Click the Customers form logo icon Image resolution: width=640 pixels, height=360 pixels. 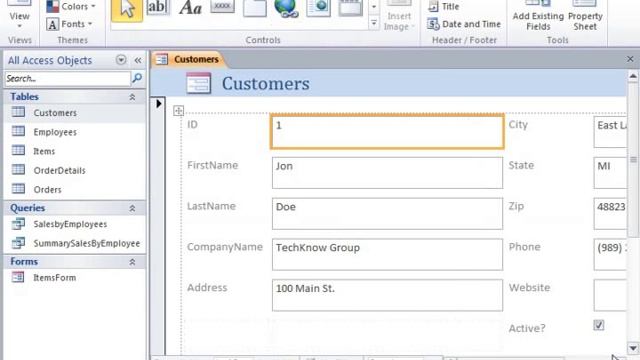(x=198, y=83)
